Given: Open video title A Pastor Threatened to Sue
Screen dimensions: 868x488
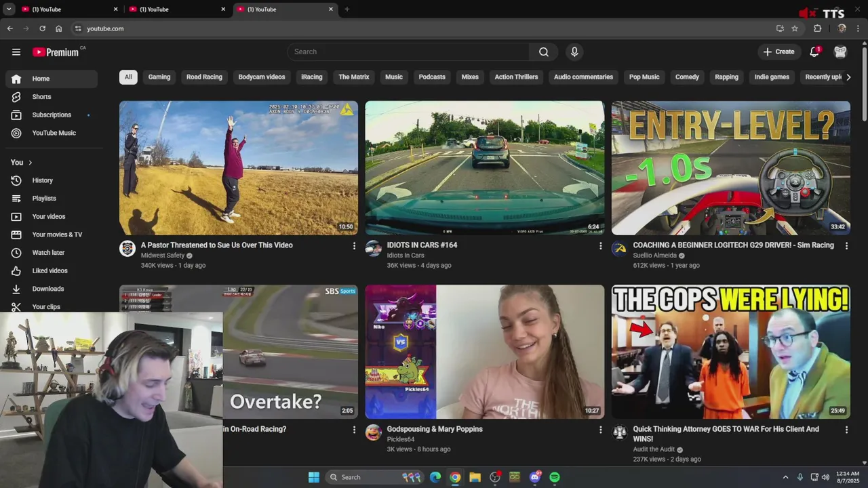Looking at the screenshot, I should (217, 245).
